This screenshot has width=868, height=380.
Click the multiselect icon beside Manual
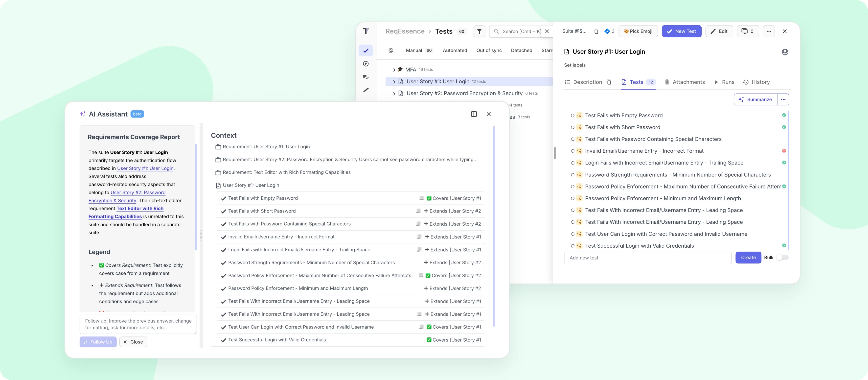[x=391, y=50]
